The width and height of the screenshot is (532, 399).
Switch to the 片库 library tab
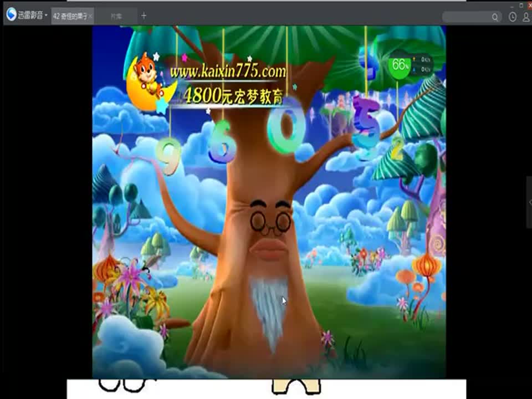click(x=116, y=16)
